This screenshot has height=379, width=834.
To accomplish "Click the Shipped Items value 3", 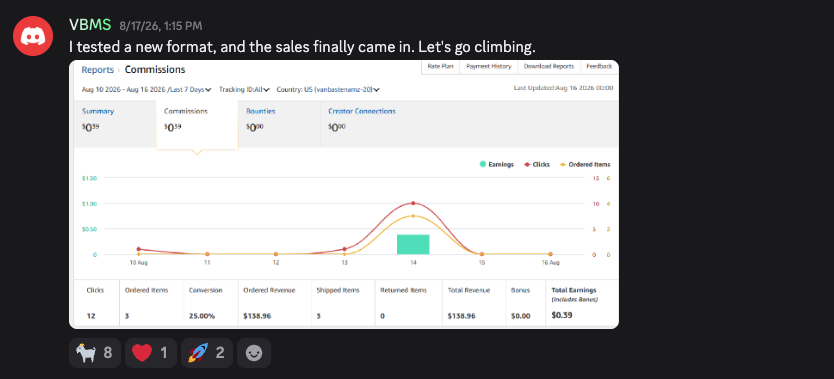I will (319, 316).
